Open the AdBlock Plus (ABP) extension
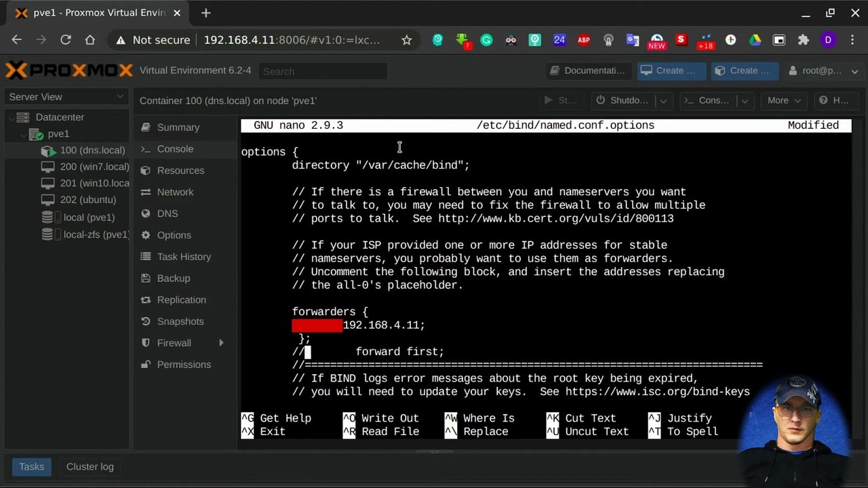This screenshot has width=868, height=488. pyautogui.click(x=584, y=40)
